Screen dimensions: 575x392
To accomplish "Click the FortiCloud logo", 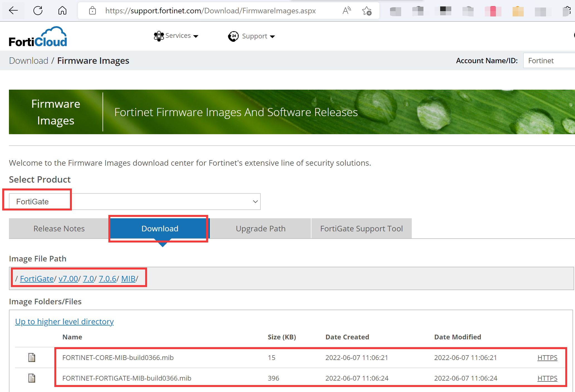I will pyautogui.click(x=38, y=37).
